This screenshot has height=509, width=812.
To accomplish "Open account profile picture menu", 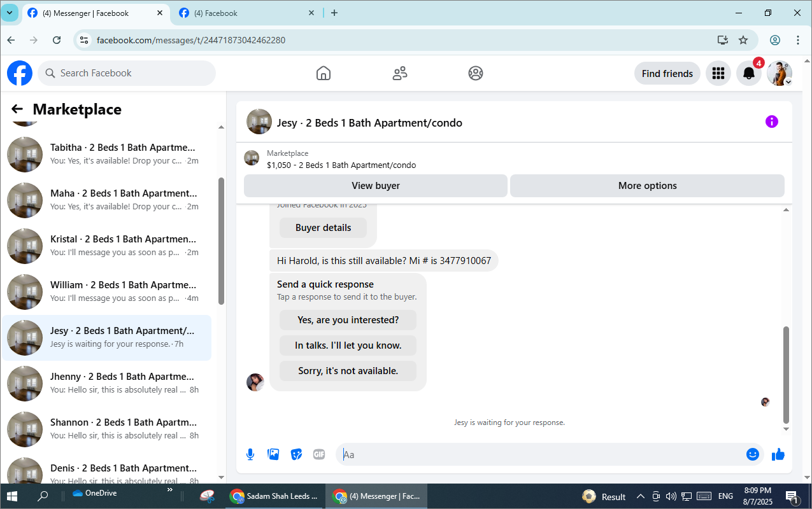I will coord(780,73).
